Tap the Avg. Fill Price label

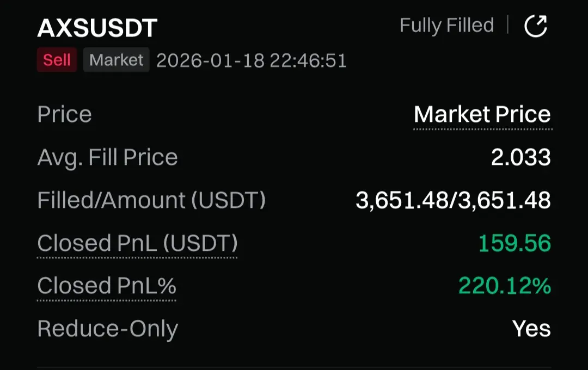tap(107, 158)
